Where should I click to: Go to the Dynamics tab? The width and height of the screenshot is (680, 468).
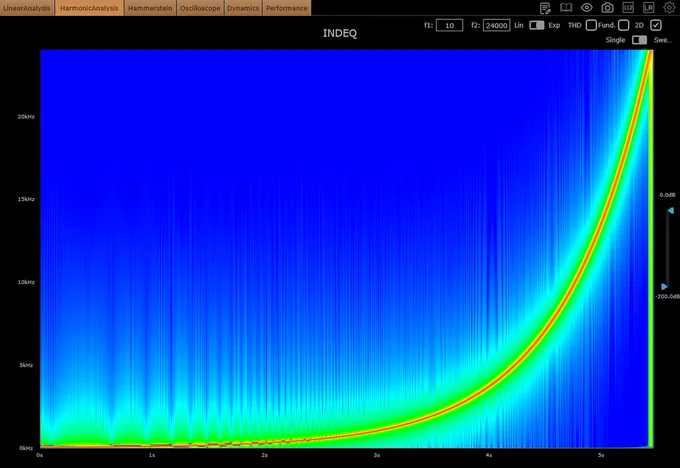(243, 8)
